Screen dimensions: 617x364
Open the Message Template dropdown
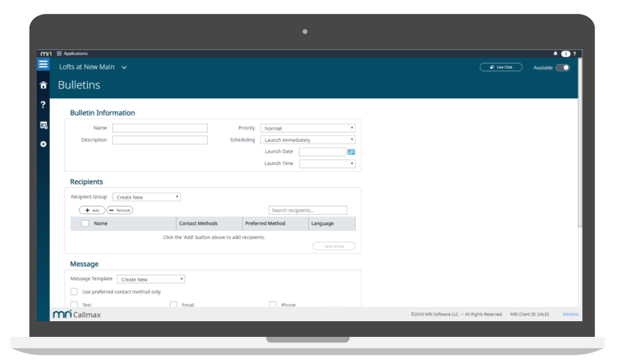(x=151, y=280)
